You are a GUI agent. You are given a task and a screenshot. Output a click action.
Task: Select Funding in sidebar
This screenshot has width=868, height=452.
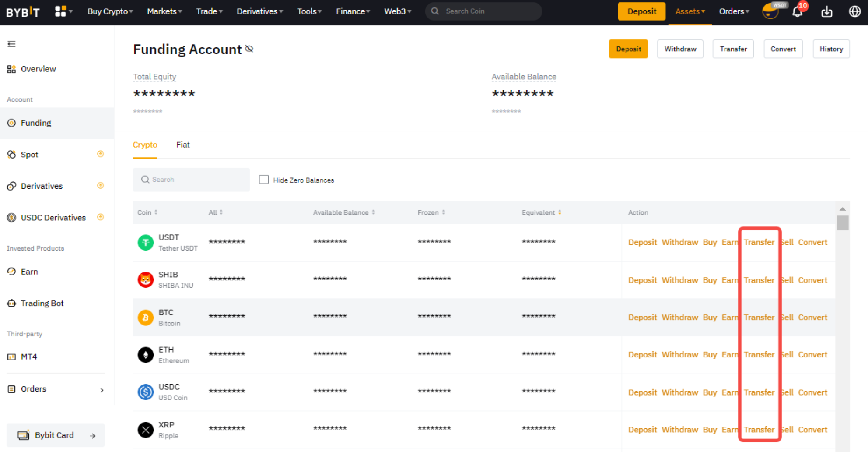coord(57,123)
